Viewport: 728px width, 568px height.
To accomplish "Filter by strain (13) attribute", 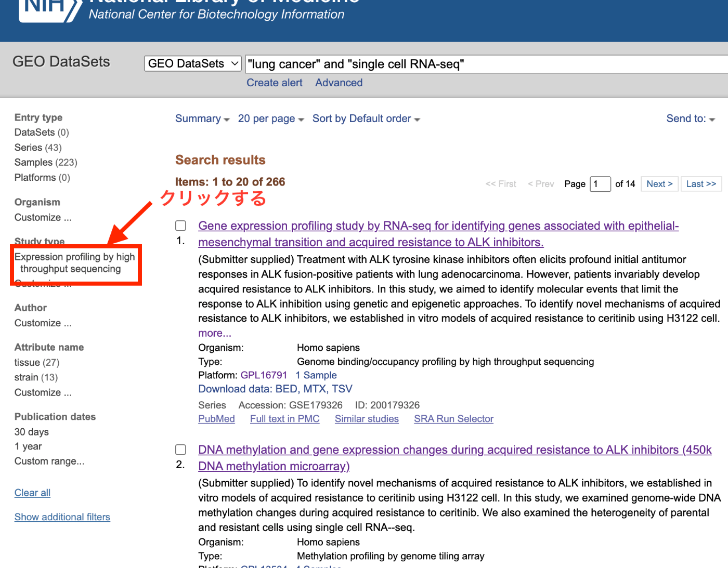I will click(36, 377).
